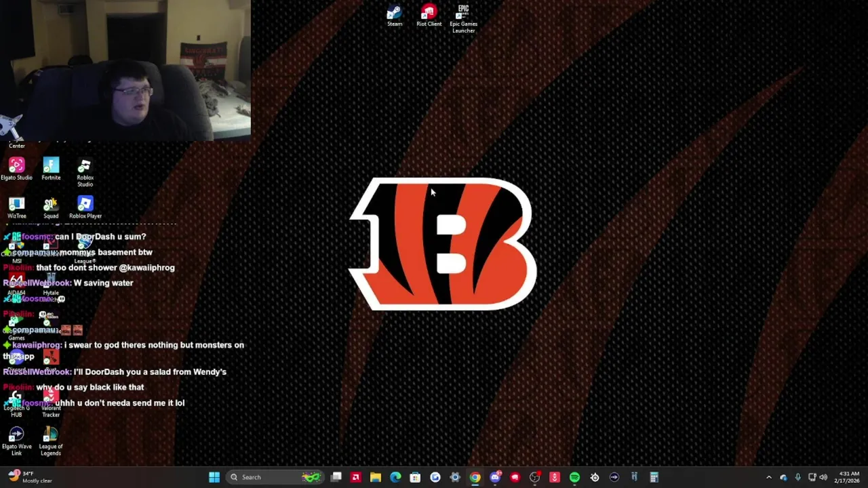This screenshot has height=488, width=868.
Task: Open Calculator from the taskbar
Action: (654, 477)
